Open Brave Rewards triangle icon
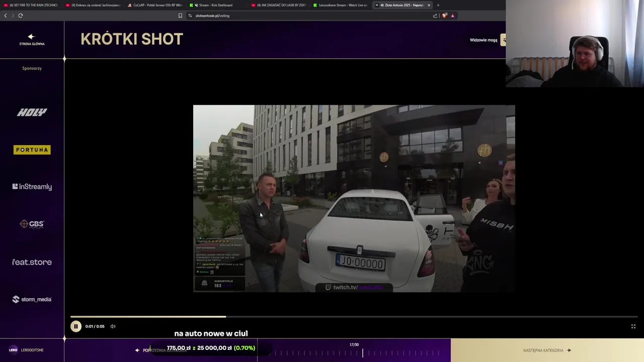The width and height of the screenshot is (644, 362). [452, 16]
